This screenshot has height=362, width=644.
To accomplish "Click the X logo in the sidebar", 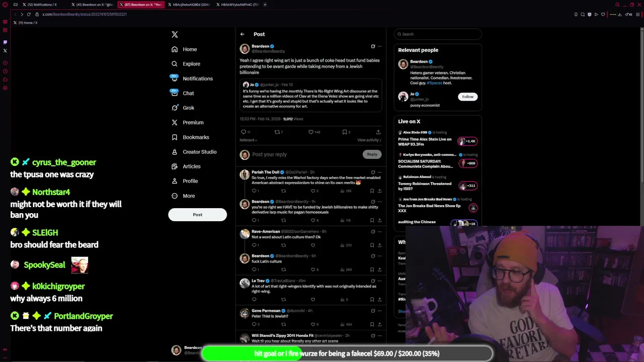I will click(175, 34).
